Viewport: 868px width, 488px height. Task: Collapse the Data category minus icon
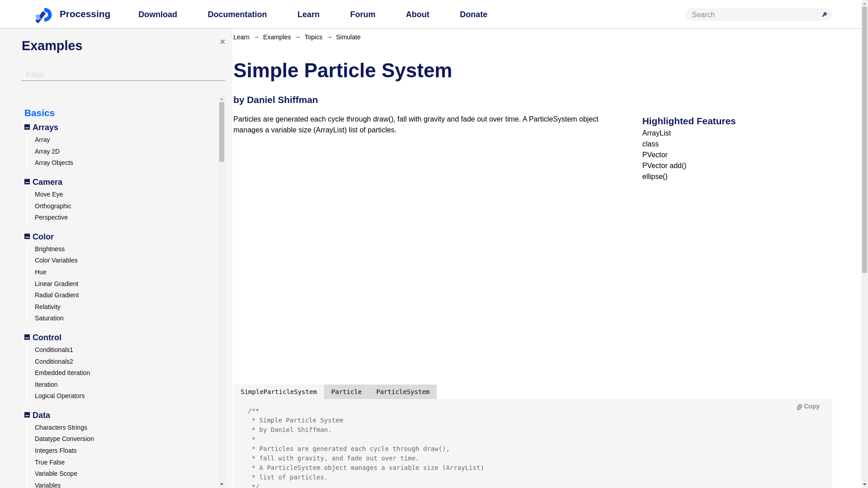point(27,415)
